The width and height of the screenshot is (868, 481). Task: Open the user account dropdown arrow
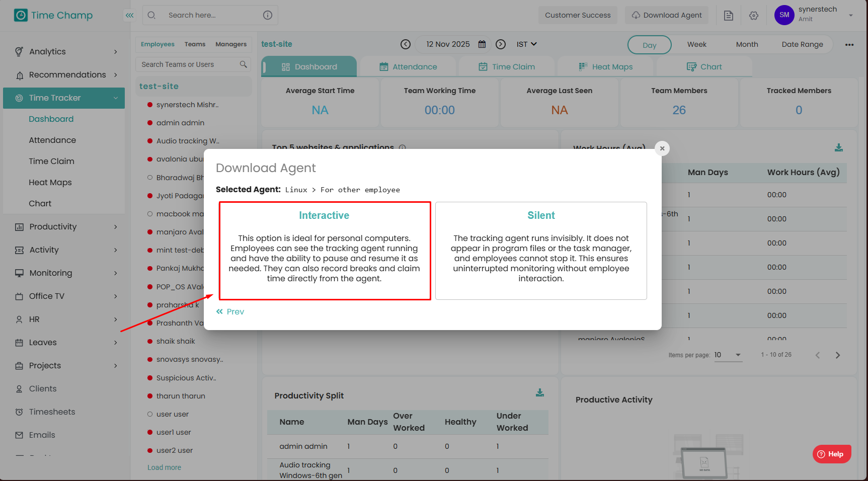click(851, 15)
